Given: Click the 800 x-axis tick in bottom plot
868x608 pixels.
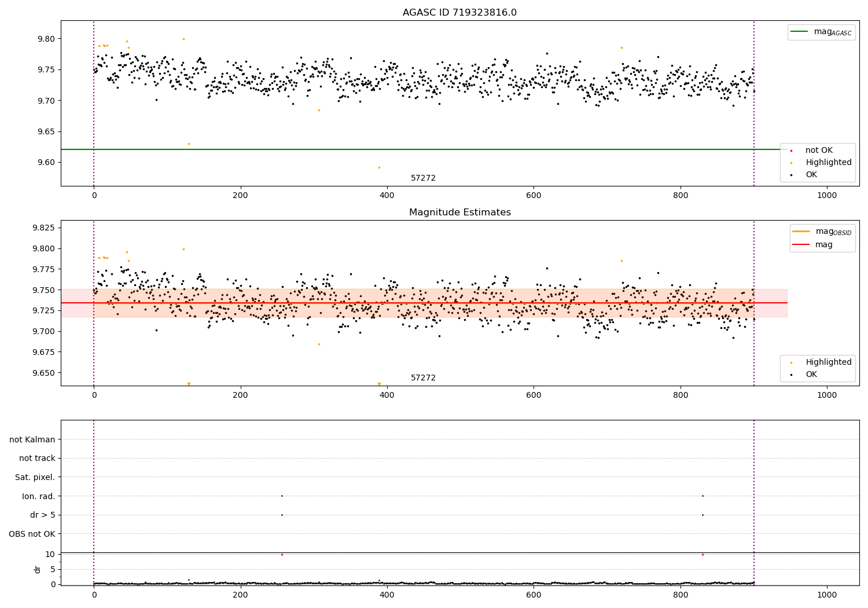Looking at the screenshot, I should [681, 595].
